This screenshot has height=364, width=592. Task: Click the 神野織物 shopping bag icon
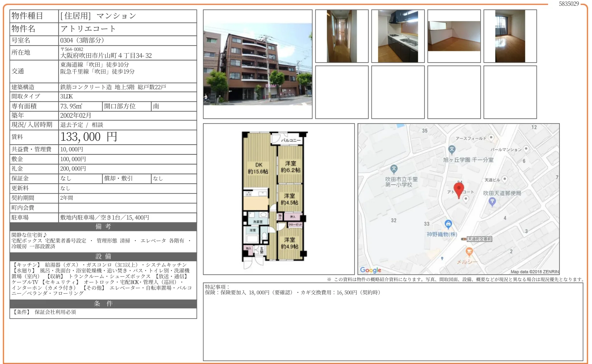point(448,224)
